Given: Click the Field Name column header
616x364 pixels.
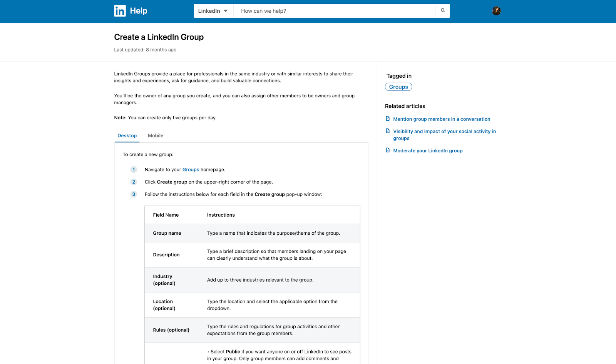Looking at the screenshot, I should (x=166, y=215).
